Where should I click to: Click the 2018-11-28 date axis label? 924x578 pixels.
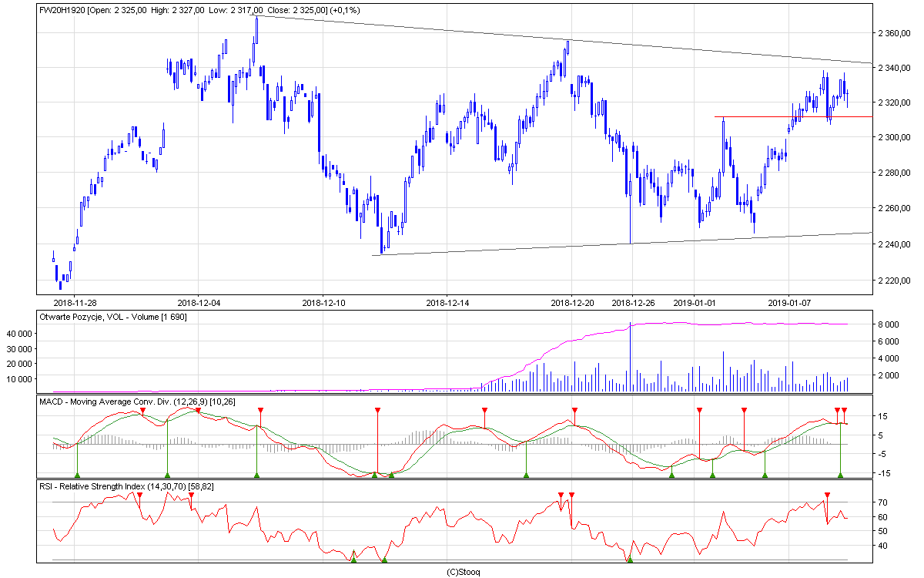[x=75, y=303]
